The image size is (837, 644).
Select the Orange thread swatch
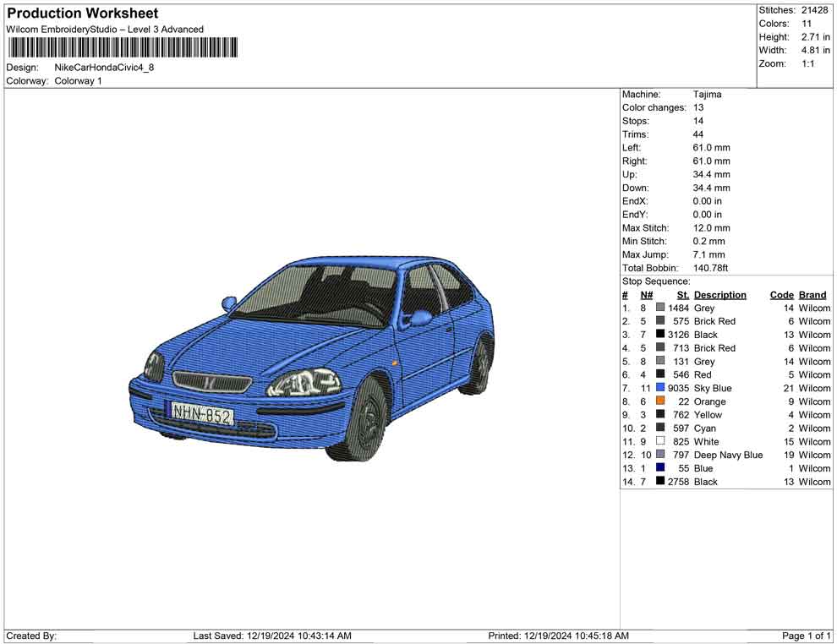658,401
